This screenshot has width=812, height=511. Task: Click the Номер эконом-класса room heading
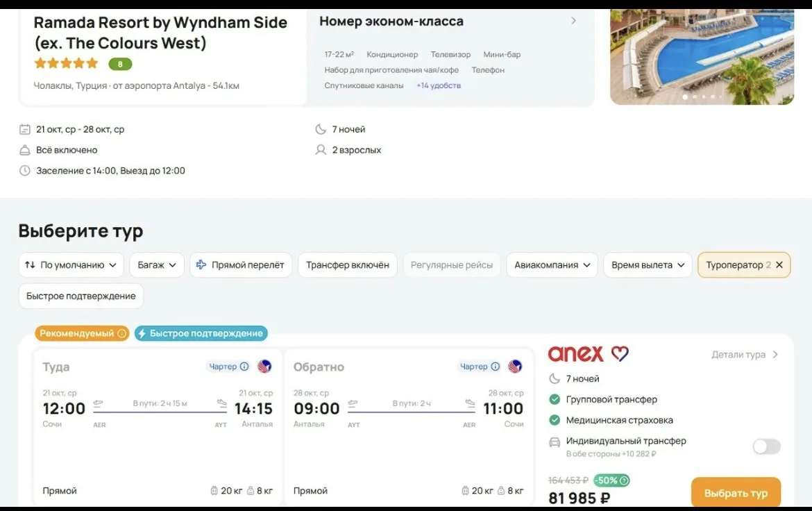point(391,22)
